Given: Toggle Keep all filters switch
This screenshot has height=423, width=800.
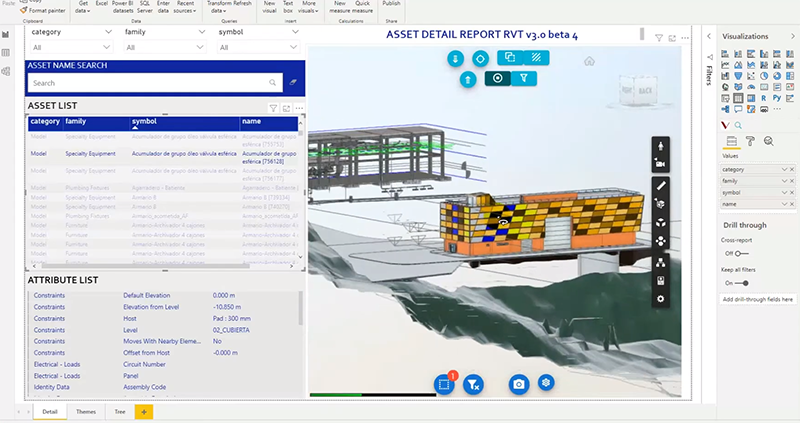Looking at the screenshot, I should (x=741, y=283).
